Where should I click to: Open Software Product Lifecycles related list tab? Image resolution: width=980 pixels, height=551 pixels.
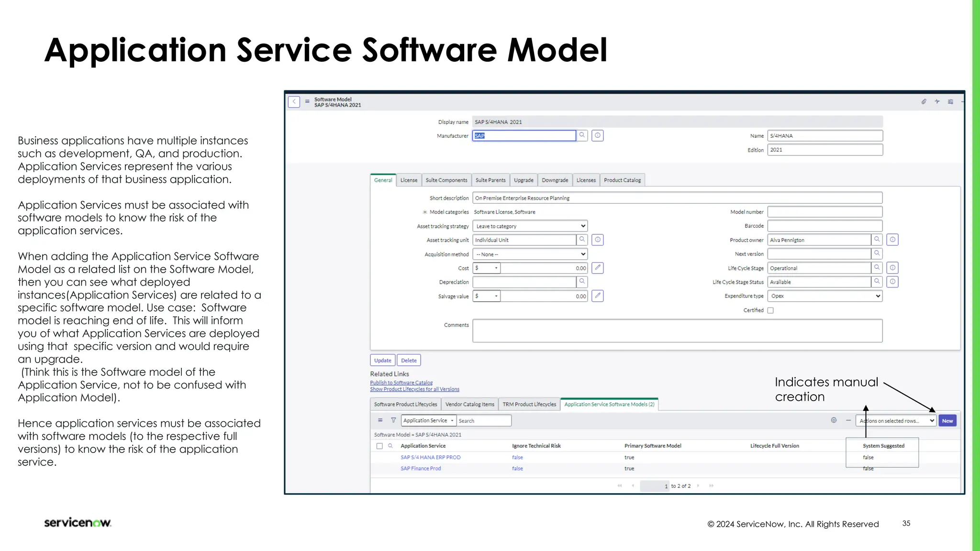point(405,404)
